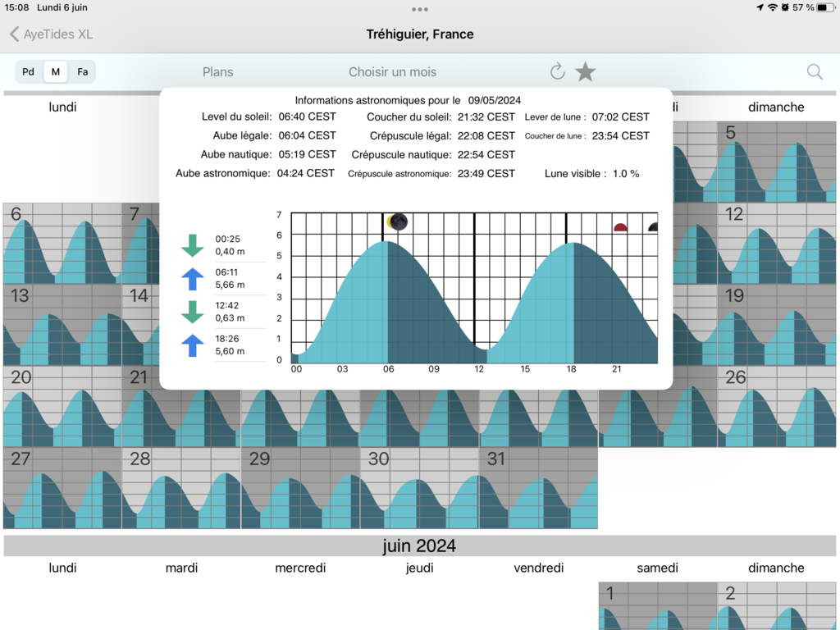The image size is (840, 630).
Task: Tap the 18:26 high tide time
Action: (x=227, y=339)
